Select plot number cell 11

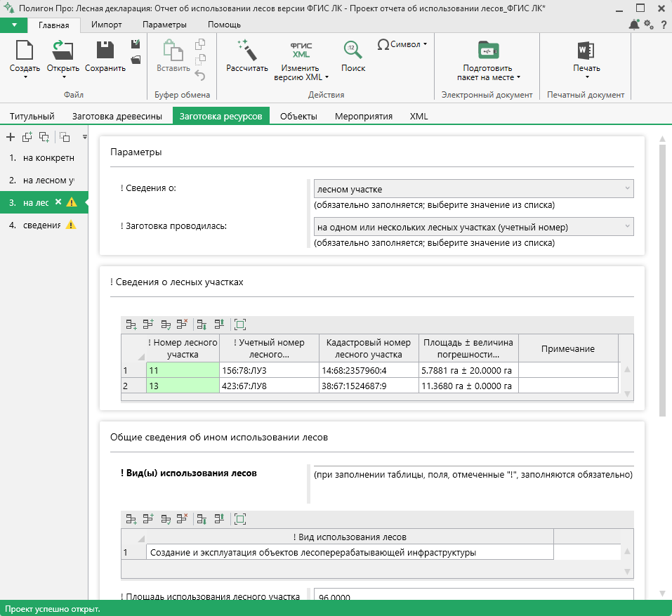click(183, 370)
